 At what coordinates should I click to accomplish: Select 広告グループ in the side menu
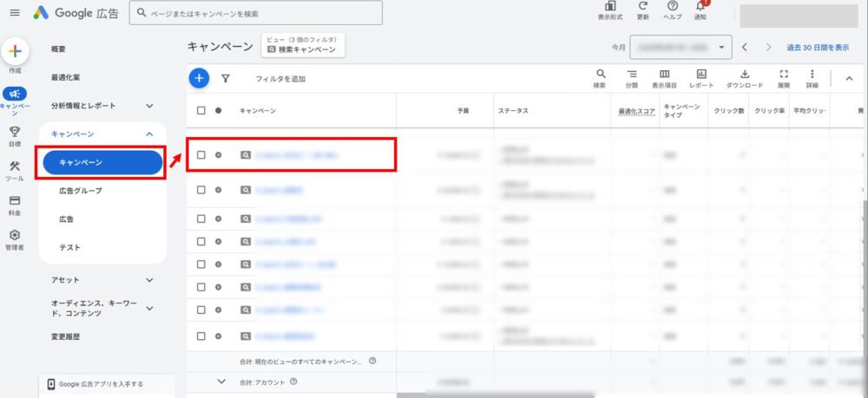[80, 191]
